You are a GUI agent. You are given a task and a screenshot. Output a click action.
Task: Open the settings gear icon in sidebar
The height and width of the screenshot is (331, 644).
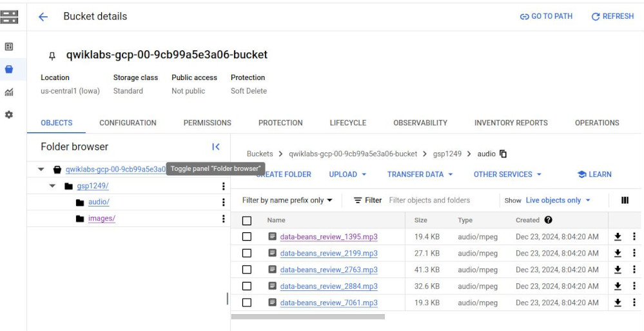[x=8, y=115]
